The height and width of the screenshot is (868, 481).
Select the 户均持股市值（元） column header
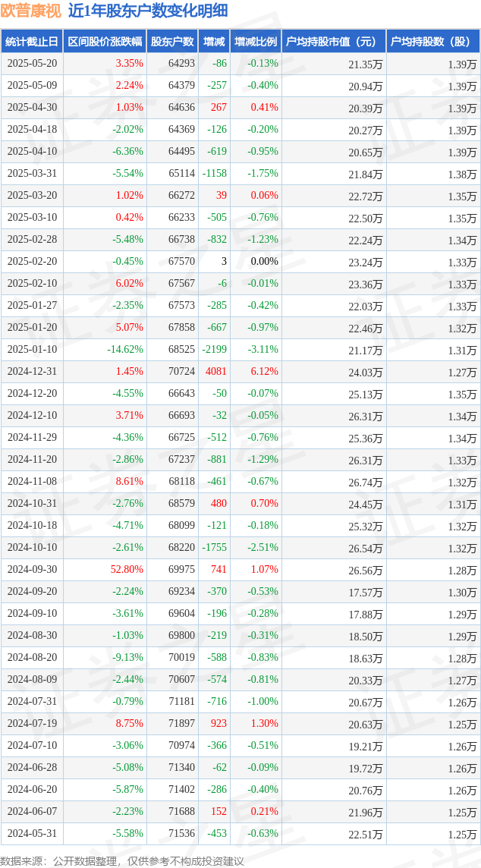[x=333, y=42]
